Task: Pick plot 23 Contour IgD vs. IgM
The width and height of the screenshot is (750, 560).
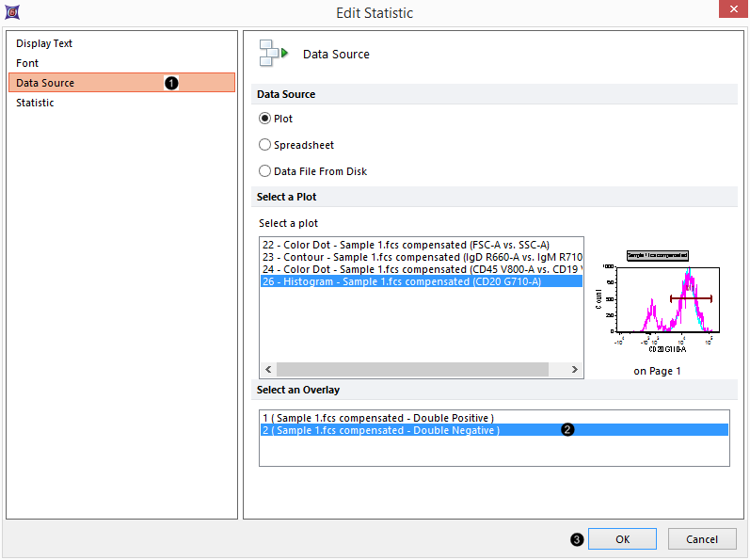Action: [421, 257]
